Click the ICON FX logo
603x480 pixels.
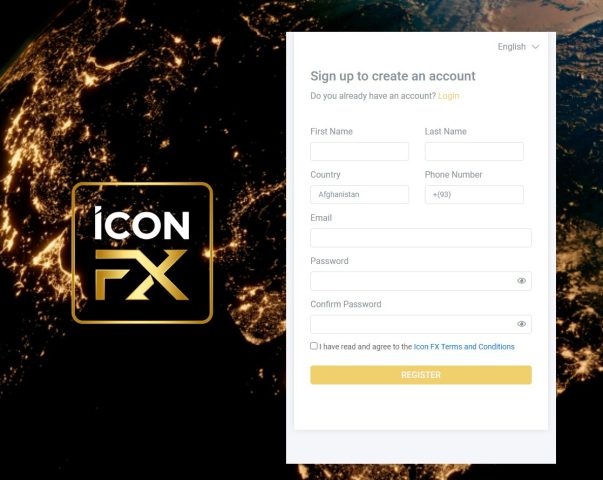pos(142,253)
